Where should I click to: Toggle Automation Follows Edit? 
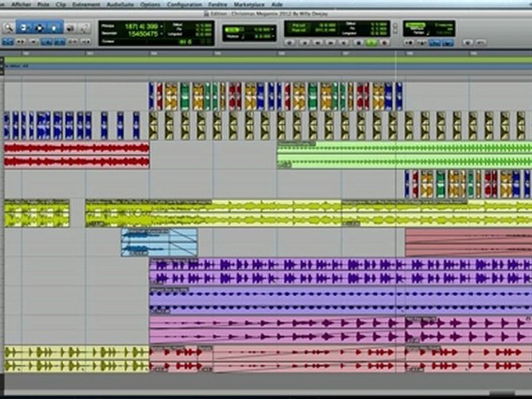(47, 42)
